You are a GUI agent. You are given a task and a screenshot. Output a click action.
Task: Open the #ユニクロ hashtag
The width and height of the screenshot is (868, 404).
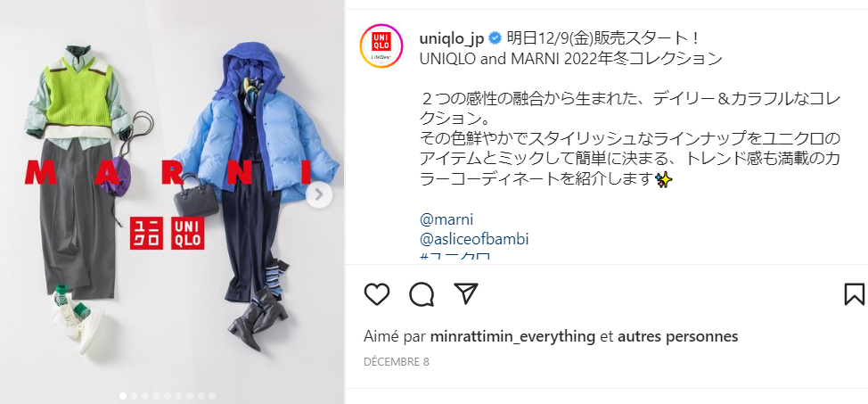455,256
